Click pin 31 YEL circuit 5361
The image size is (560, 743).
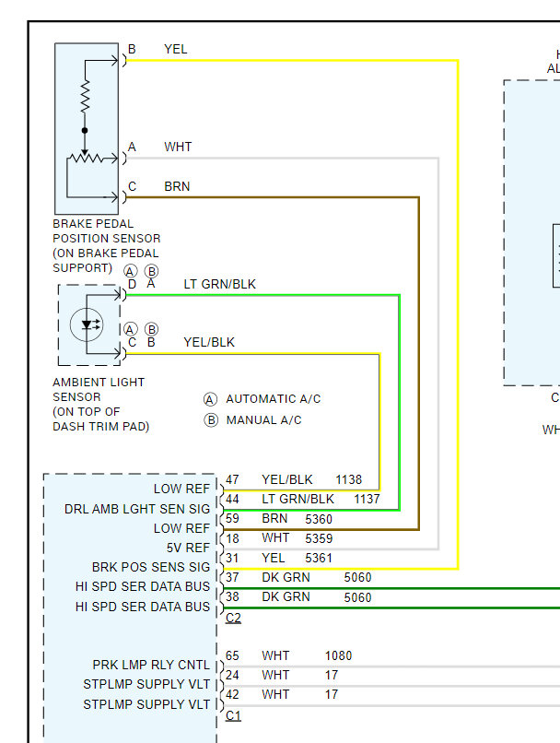tap(279, 558)
